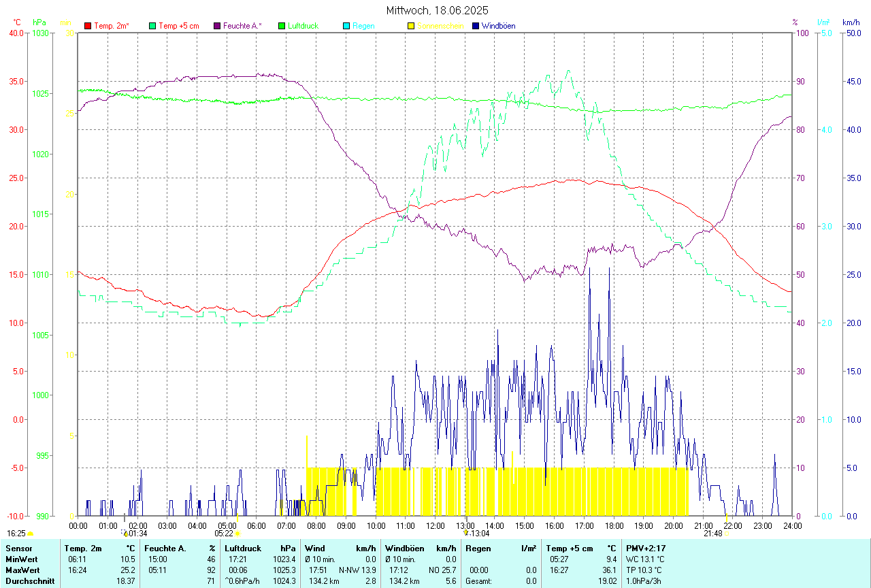Click the MaxWert row label
The image size is (871, 588).
(x=21, y=570)
